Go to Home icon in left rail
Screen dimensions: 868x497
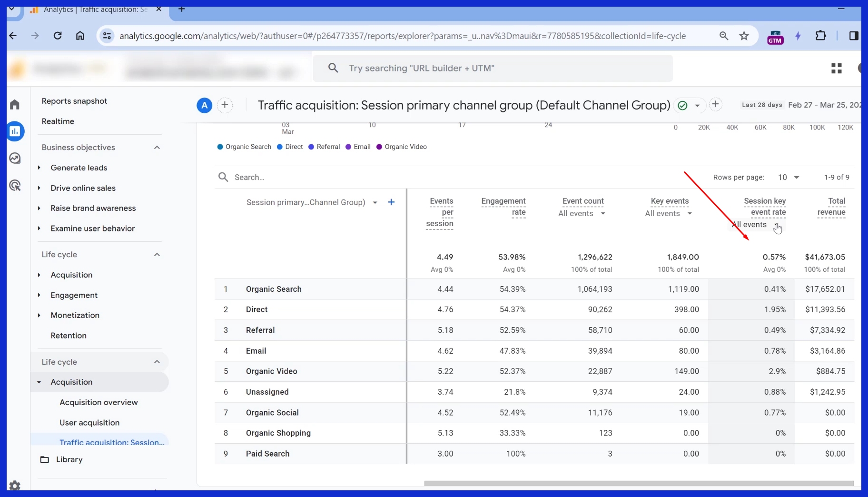(x=15, y=105)
